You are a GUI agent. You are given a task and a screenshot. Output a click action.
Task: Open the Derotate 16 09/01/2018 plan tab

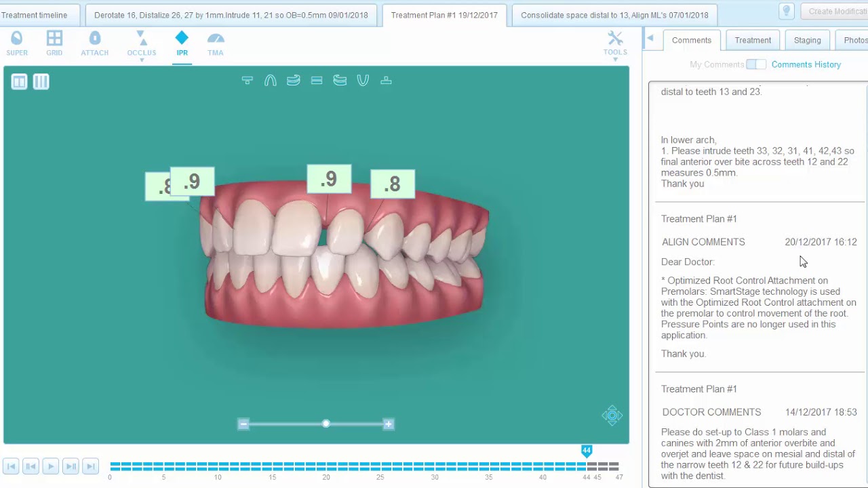(231, 15)
